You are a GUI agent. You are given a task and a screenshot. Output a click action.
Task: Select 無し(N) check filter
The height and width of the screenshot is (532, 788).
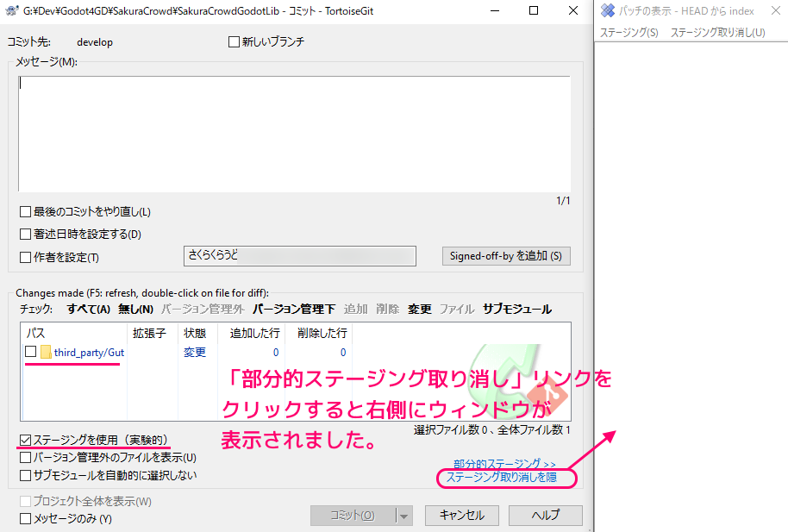point(135,309)
